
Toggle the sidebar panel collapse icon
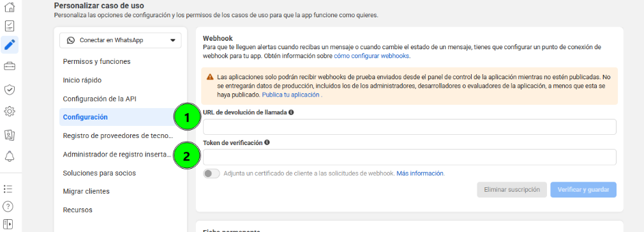tap(8, 224)
